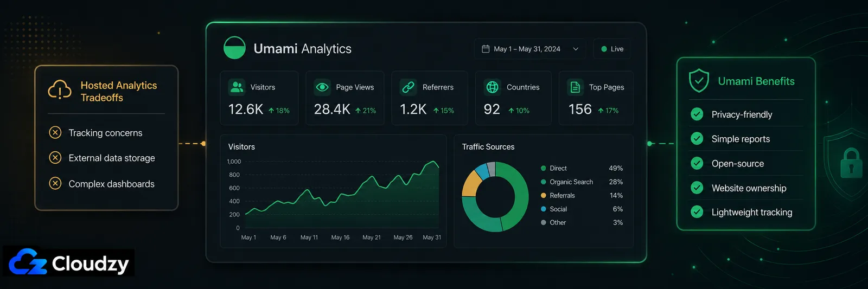The width and height of the screenshot is (868, 289).
Task: Click the calendar icon beside the date range
Action: pyautogui.click(x=486, y=49)
